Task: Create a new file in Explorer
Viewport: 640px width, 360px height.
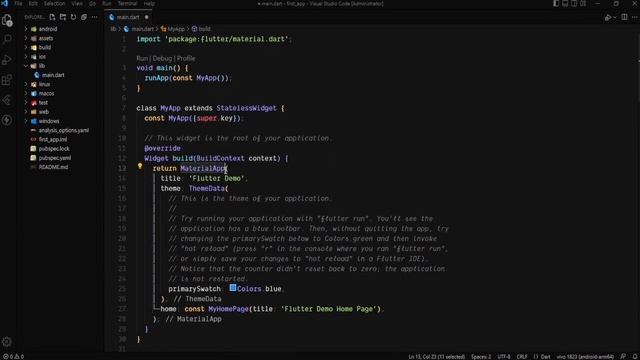Action: [x=52, y=17]
